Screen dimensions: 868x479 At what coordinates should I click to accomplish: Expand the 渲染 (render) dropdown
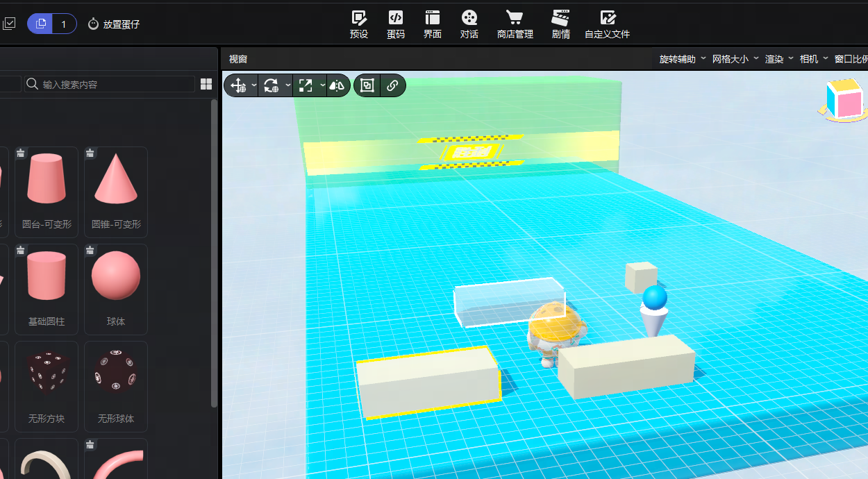click(779, 59)
